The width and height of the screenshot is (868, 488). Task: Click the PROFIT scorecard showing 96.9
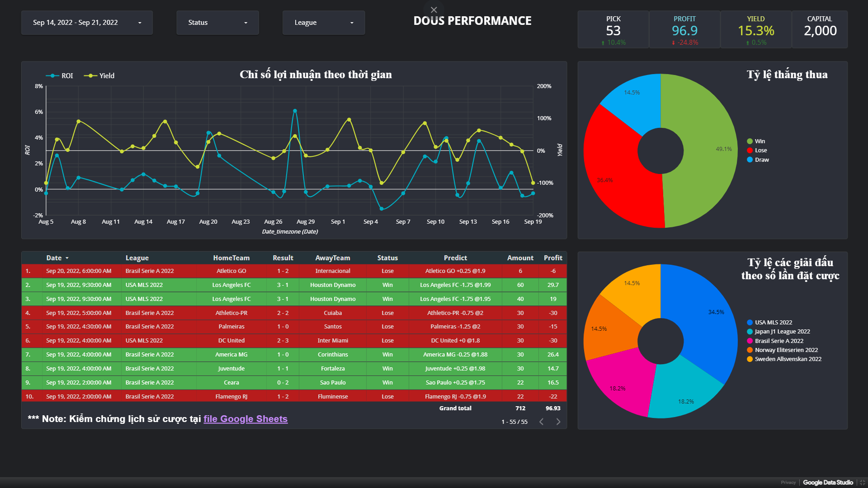pos(684,30)
